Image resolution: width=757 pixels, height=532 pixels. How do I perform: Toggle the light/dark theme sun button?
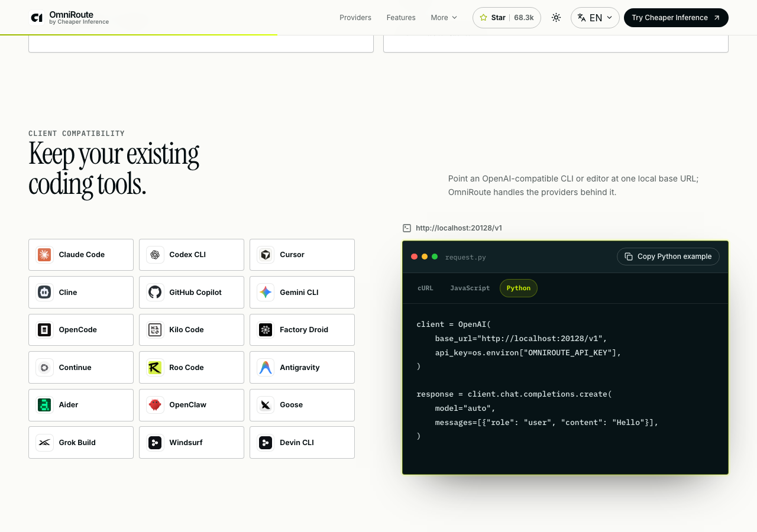point(556,18)
